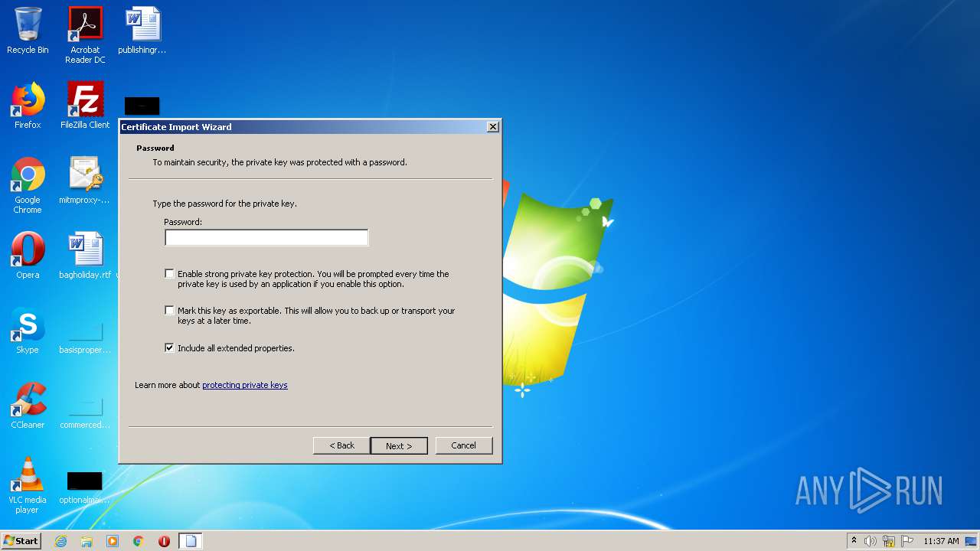980x551 pixels.
Task: Open the taskbar clock showing 11:37 AM
Action: (x=941, y=541)
